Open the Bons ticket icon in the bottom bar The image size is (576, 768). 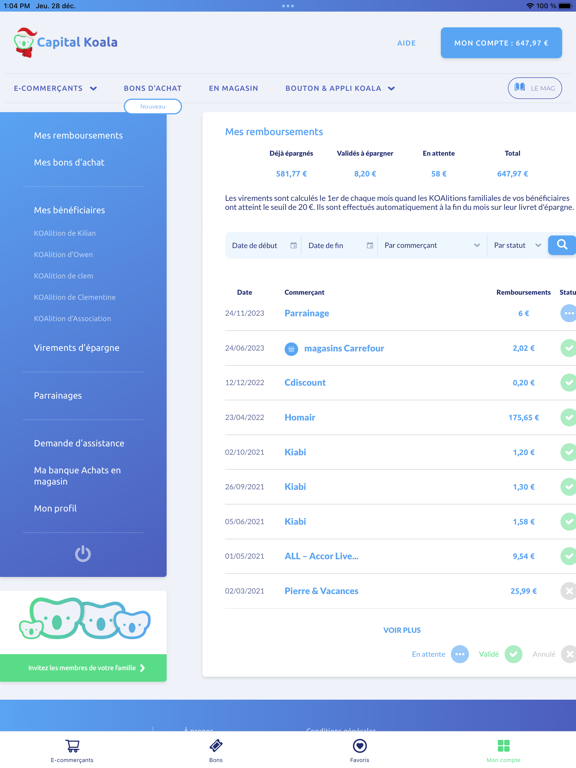pyautogui.click(x=216, y=746)
